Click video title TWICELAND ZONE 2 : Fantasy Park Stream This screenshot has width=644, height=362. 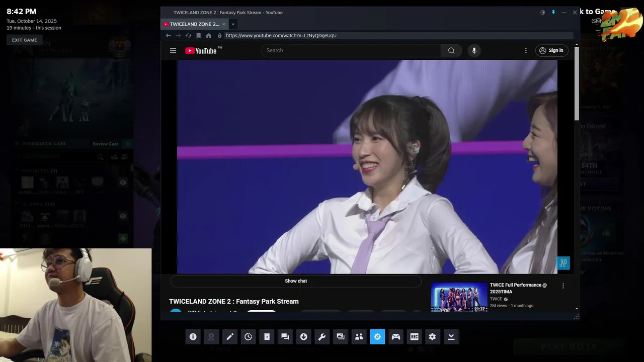coord(234,301)
